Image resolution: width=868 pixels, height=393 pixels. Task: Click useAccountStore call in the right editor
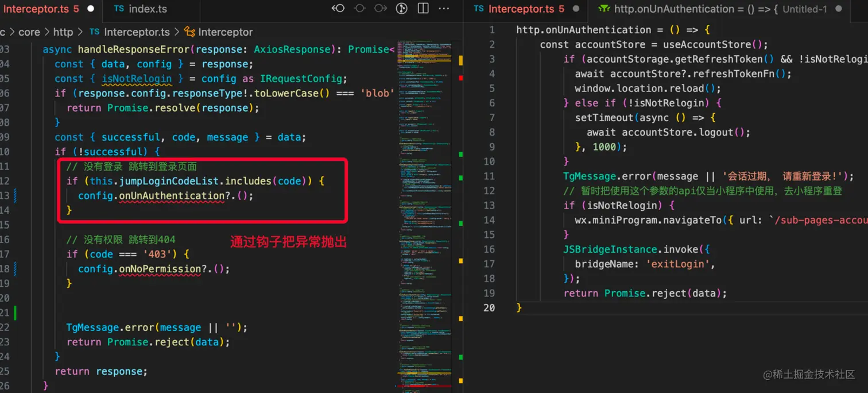point(707,44)
